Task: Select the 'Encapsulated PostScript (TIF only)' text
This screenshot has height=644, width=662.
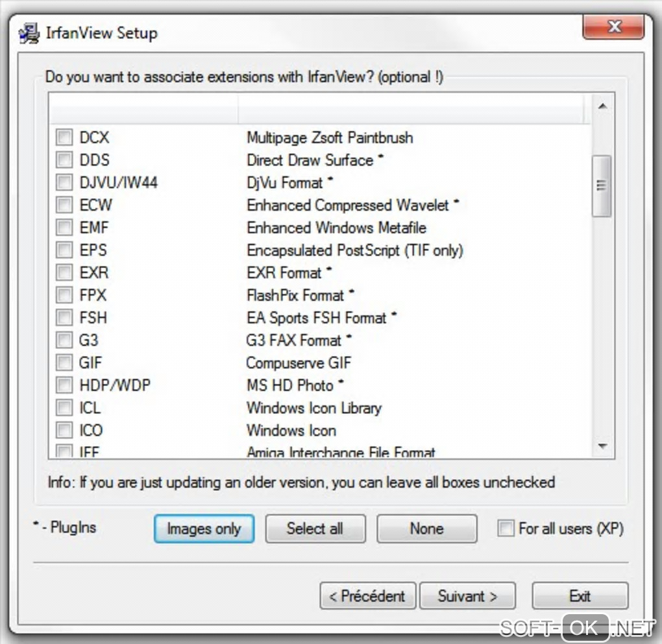Action: pos(355,250)
